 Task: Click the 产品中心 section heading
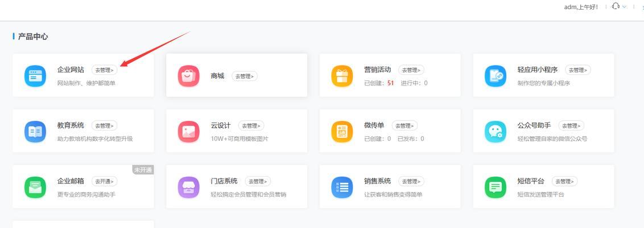pos(33,36)
